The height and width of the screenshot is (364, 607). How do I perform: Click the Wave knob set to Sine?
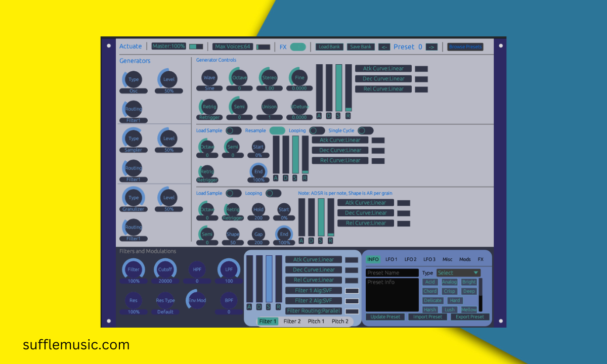[209, 77]
